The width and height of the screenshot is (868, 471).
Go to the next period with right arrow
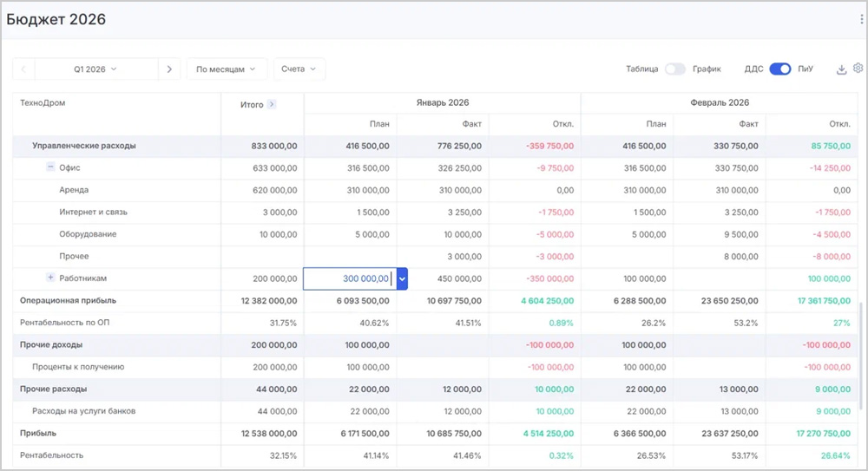point(169,69)
